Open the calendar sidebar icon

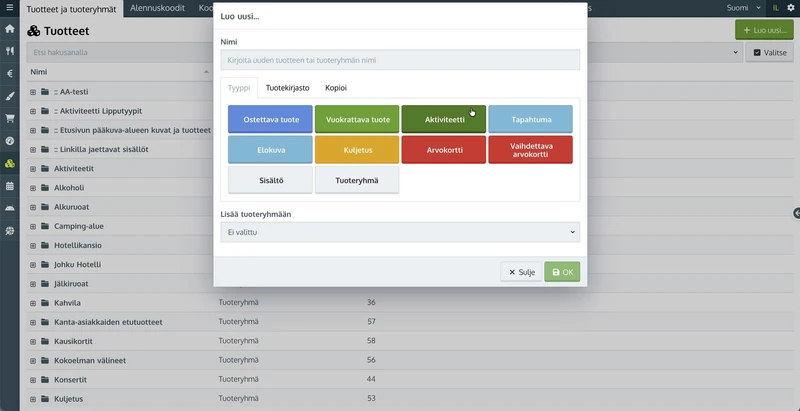9,186
